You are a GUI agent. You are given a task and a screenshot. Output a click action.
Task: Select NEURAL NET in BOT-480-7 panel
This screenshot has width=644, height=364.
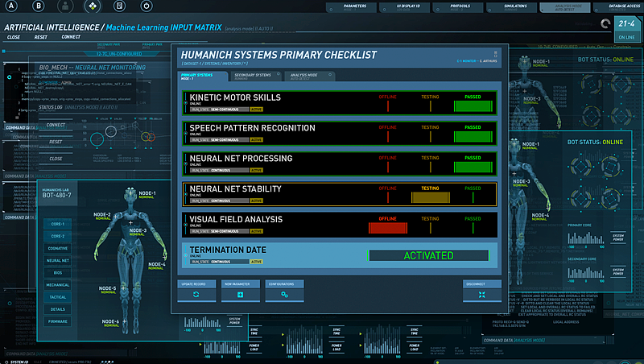click(x=57, y=260)
